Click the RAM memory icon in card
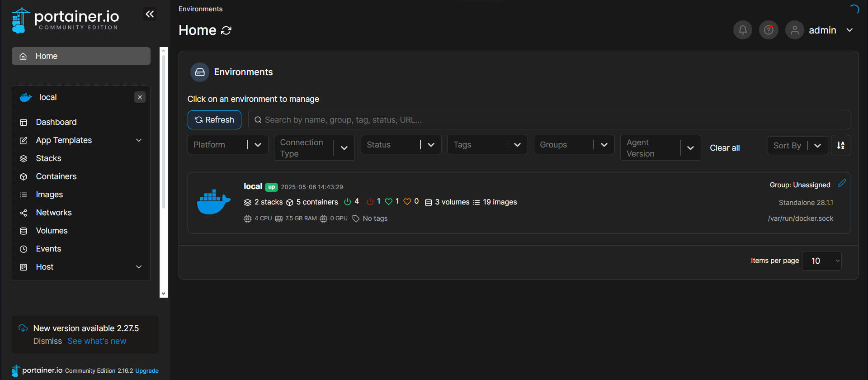 [x=279, y=218]
